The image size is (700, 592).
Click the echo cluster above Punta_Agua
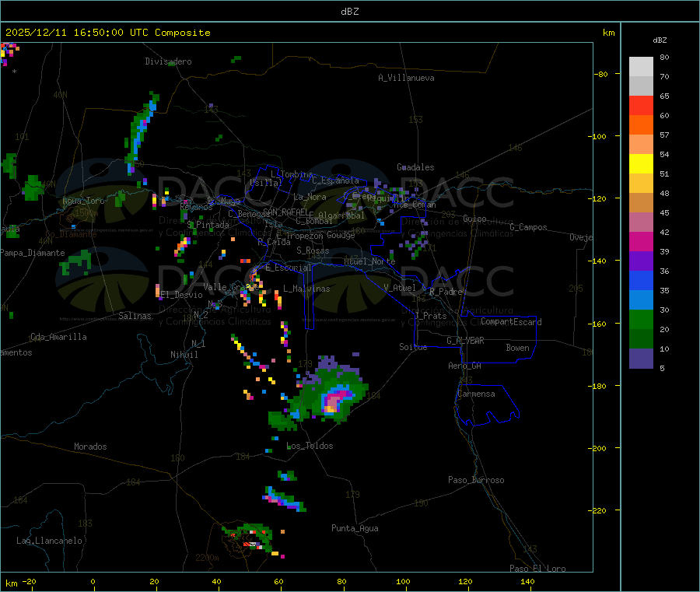coord(284,498)
